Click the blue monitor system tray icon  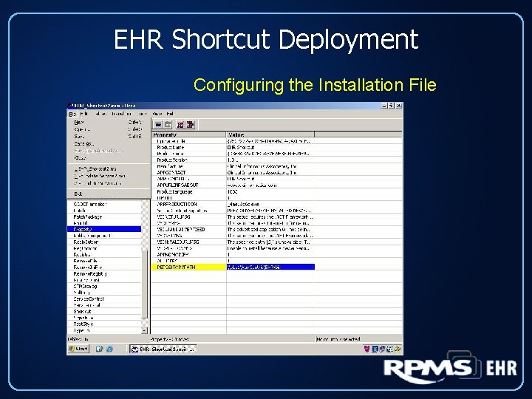pyautogui.click(x=375, y=349)
